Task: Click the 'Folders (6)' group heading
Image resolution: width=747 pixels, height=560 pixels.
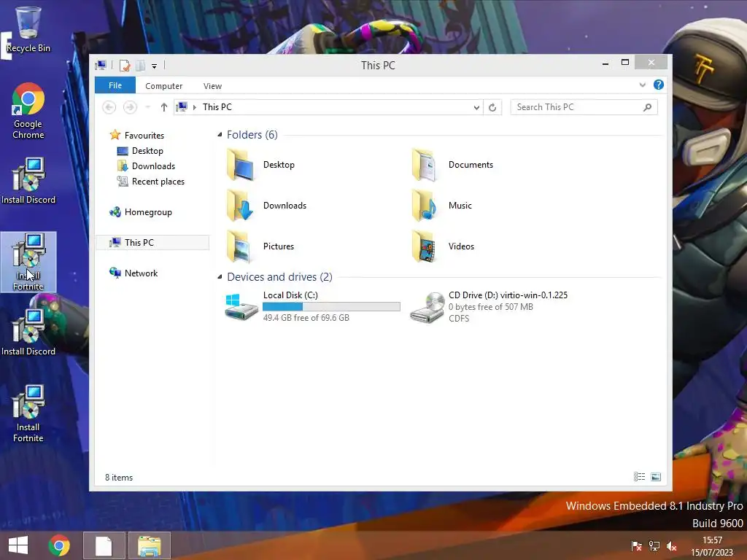Action: [x=252, y=135]
